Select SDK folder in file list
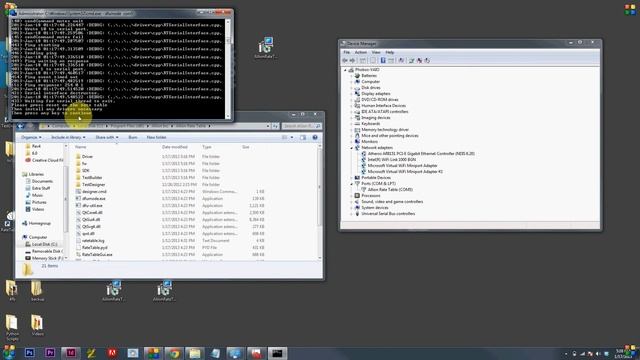This screenshot has height=360, width=640. pos(85,171)
